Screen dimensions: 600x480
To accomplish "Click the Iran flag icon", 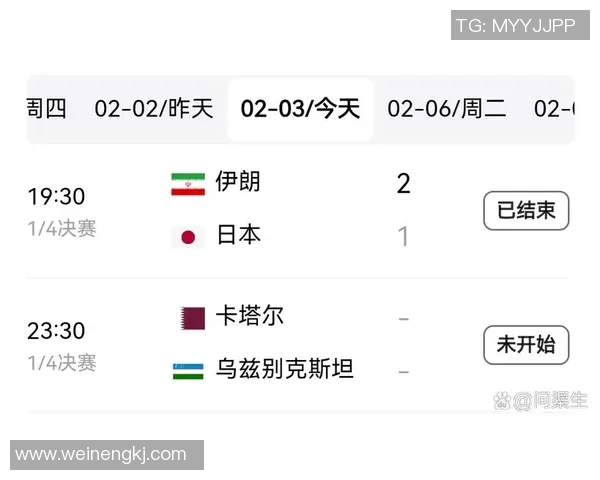I will click(188, 183).
